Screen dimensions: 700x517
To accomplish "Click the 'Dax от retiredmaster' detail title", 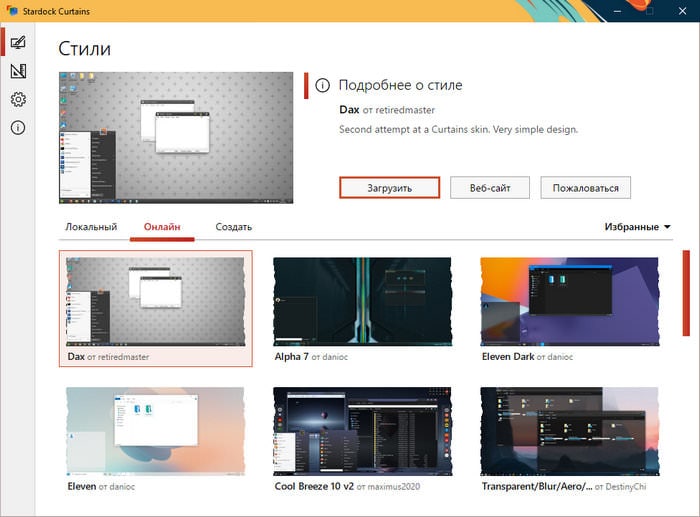I will coord(387,110).
